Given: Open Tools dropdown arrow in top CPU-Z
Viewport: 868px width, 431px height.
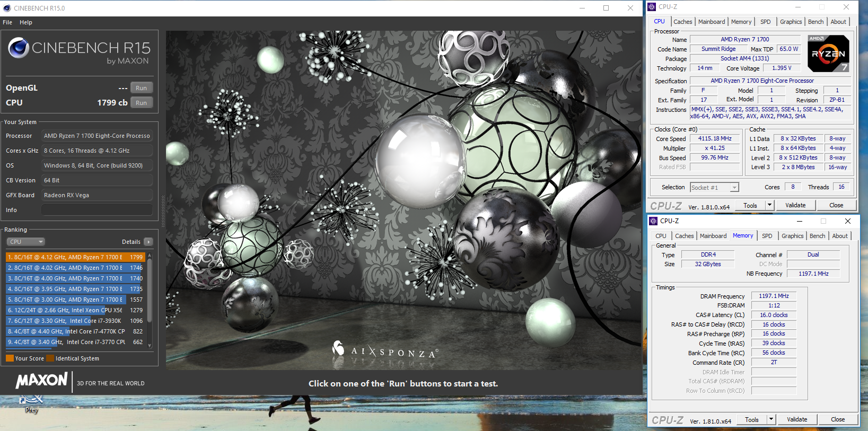Looking at the screenshot, I should (x=770, y=205).
